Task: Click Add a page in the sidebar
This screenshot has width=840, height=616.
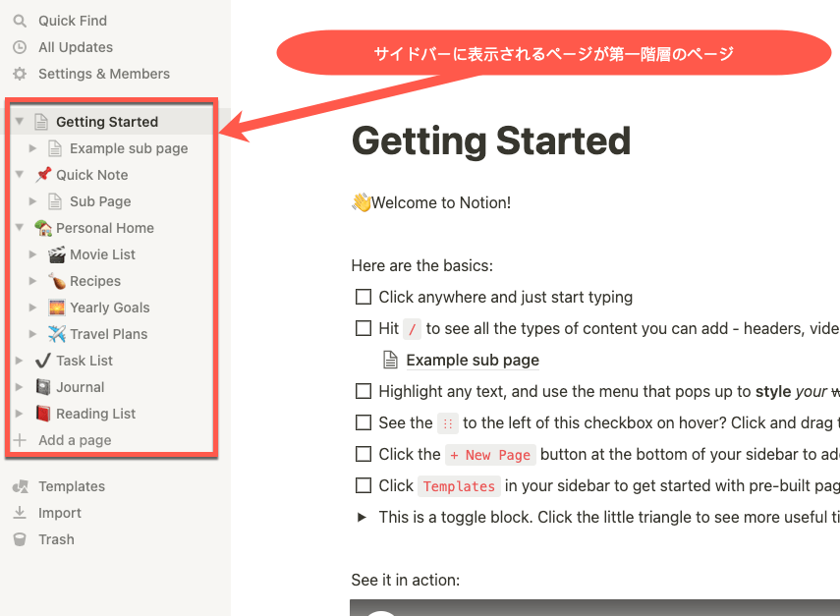Action: pyautogui.click(x=75, y=440)
